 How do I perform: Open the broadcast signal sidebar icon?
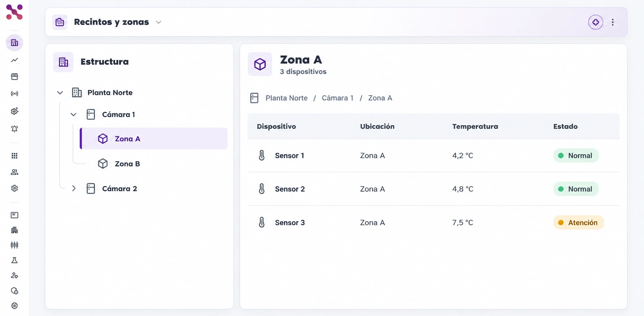pyautogui.click(x=14, y=94)
